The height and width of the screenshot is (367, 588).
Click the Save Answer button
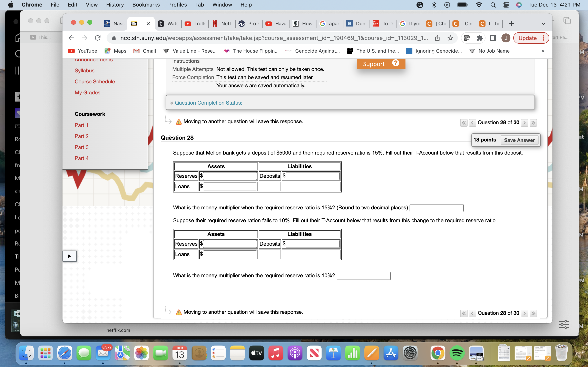tap(519, 140)
